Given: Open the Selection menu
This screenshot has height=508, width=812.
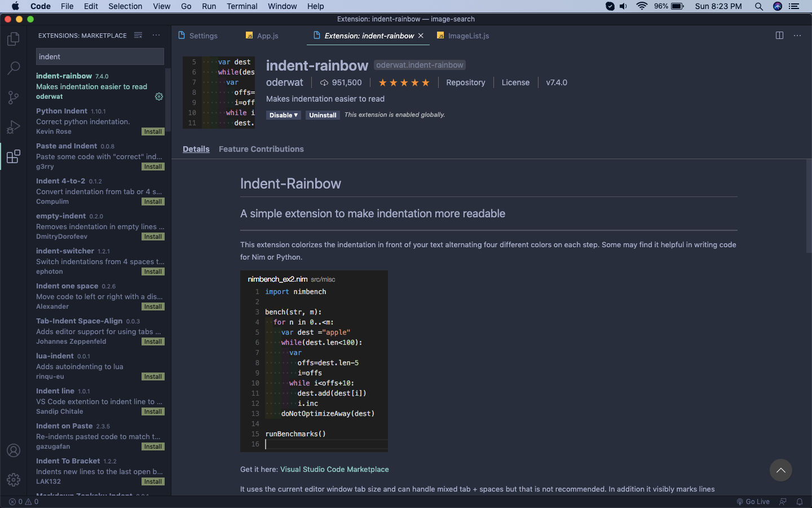Looking at the screenshot, I should click(125, 6).
